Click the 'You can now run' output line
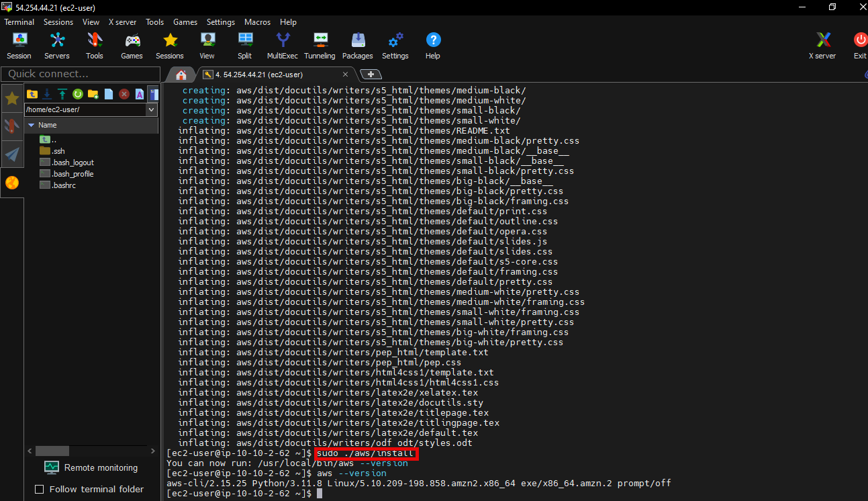The height and width of the screenshot is (501, 868). pos(287,463)
